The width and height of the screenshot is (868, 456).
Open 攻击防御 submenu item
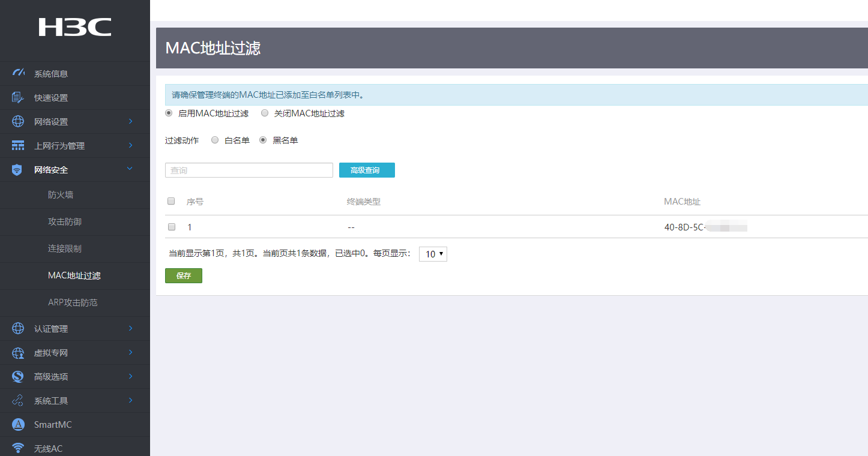click(x=65, y=222)
